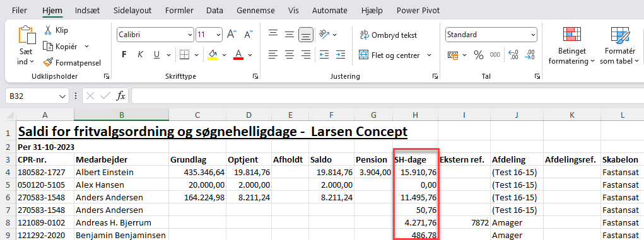Click the Klip scissors button
644x240 pixels.
click(56, 30)
